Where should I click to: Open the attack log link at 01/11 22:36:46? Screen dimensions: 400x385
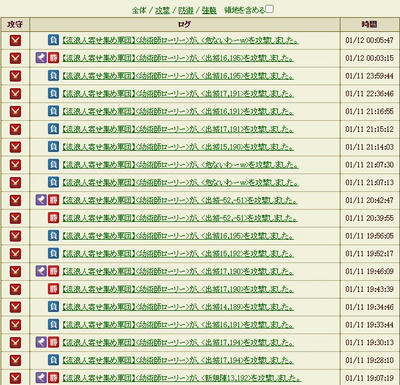(178, 94)
